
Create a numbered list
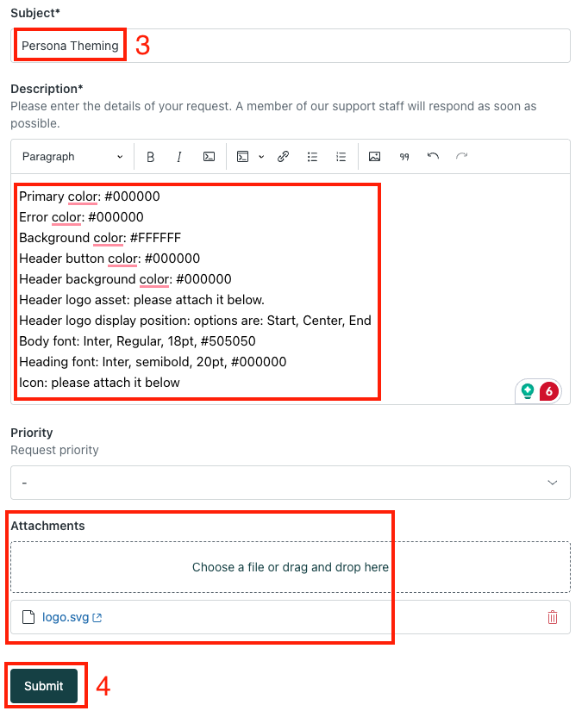[341, 157]
